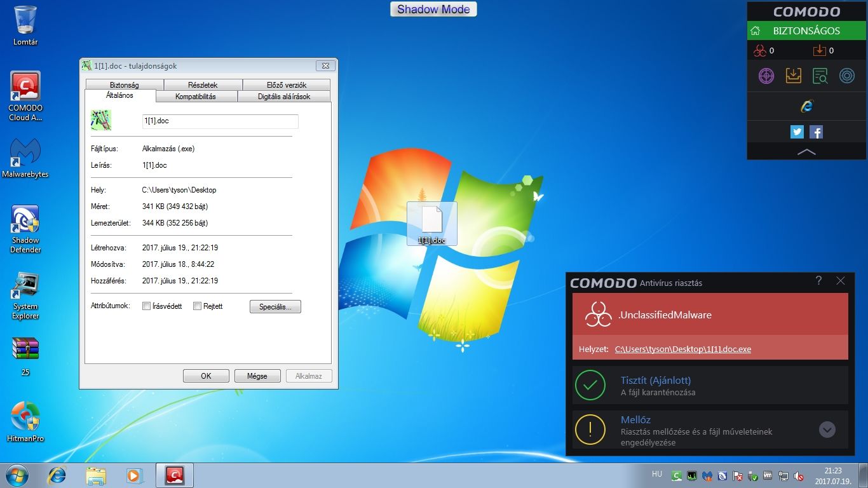Screen dimensions: 868x488
Task: Open Comodo Twitter link icon
Action: click(x=797, y=132)
